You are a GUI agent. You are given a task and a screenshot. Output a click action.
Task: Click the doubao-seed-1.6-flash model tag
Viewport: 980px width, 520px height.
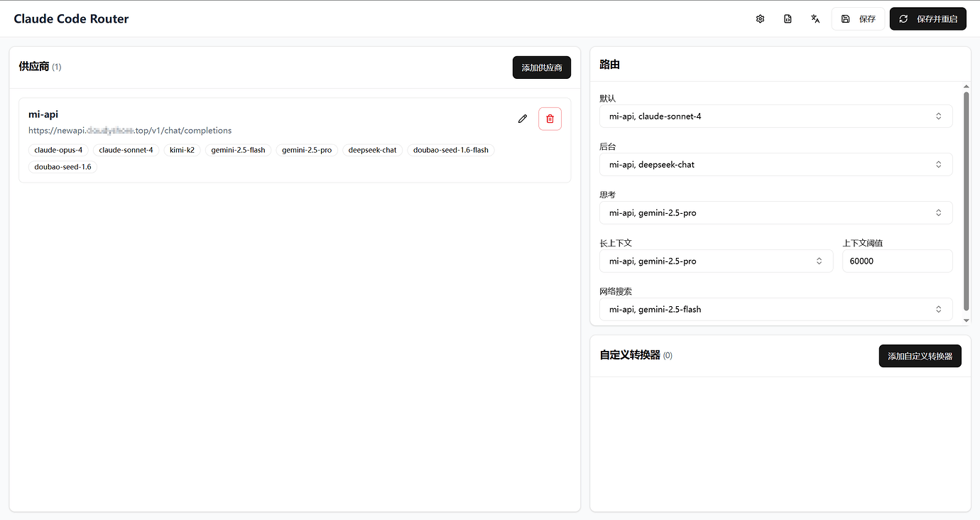[x=450, y=150]
